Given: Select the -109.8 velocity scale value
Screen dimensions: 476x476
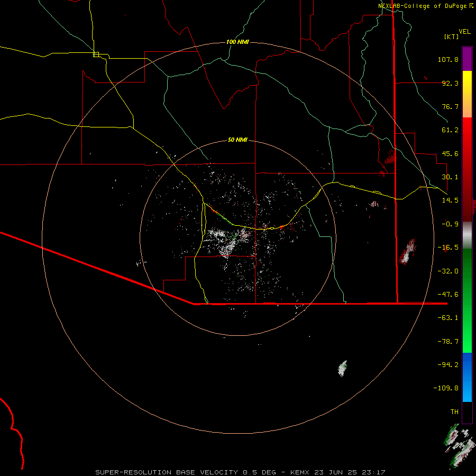Looking at the screenshot, I should point(446,388).
